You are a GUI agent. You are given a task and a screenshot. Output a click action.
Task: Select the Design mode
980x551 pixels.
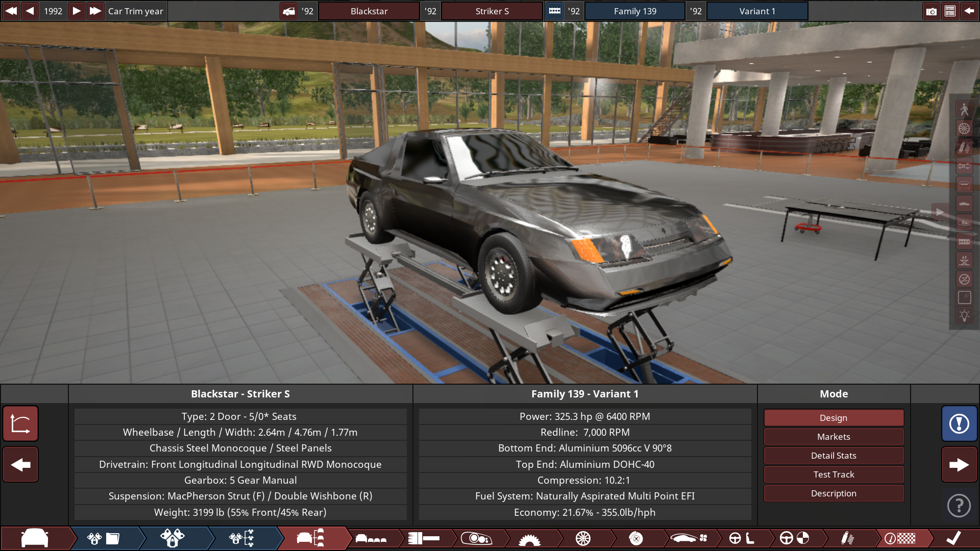834,418
